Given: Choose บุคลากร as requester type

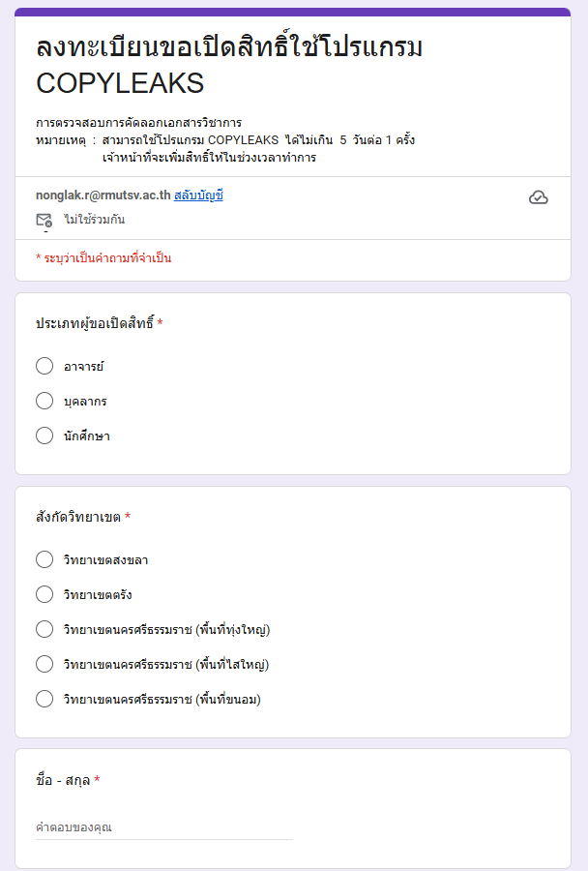Looking at the screenshot, I should tap(44, 401).
